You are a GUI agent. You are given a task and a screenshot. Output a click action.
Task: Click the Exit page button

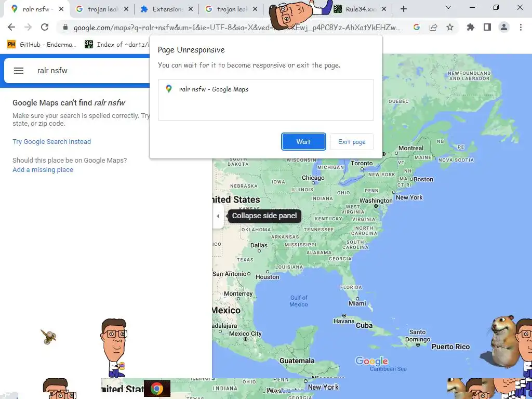point(352,141)
